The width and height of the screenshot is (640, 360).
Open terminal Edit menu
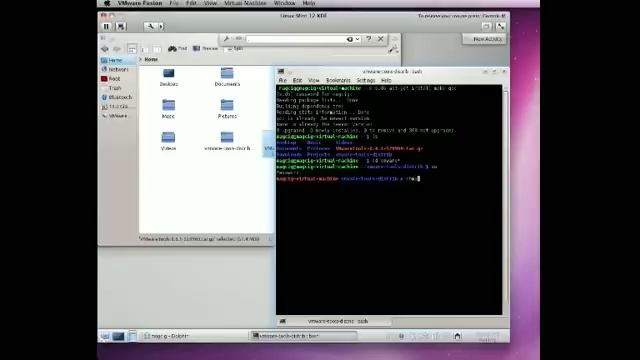[x=297, y=80]
